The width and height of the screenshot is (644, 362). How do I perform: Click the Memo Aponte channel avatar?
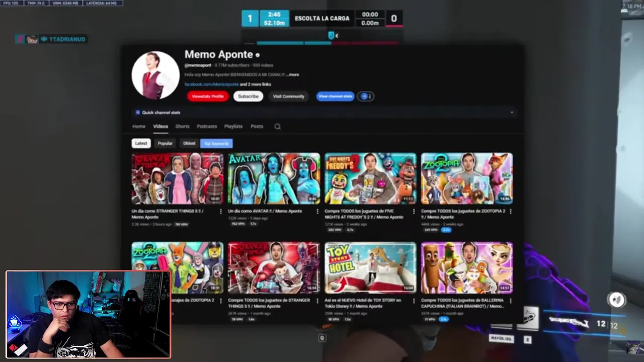[x=155, y=75]
